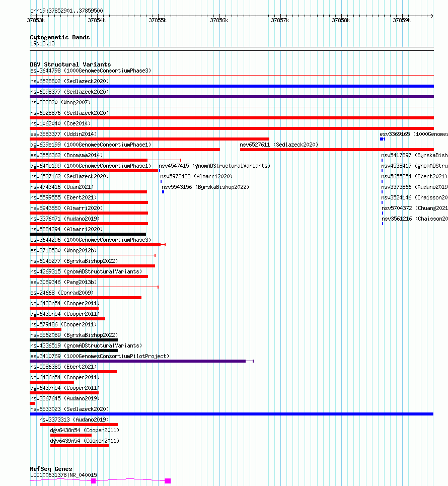Click nsv5943550 (Almarri2020) label

66,207
